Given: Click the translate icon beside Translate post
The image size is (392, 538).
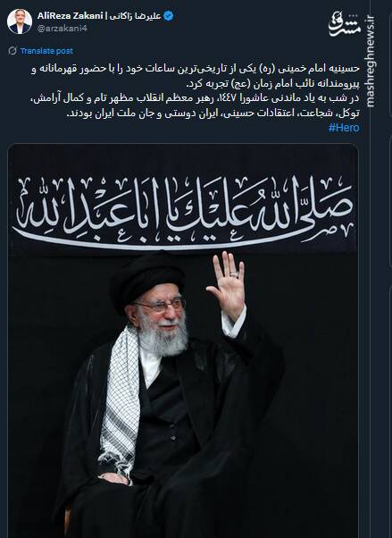Looking at the screenshot, I should click(x=13, y=51).
